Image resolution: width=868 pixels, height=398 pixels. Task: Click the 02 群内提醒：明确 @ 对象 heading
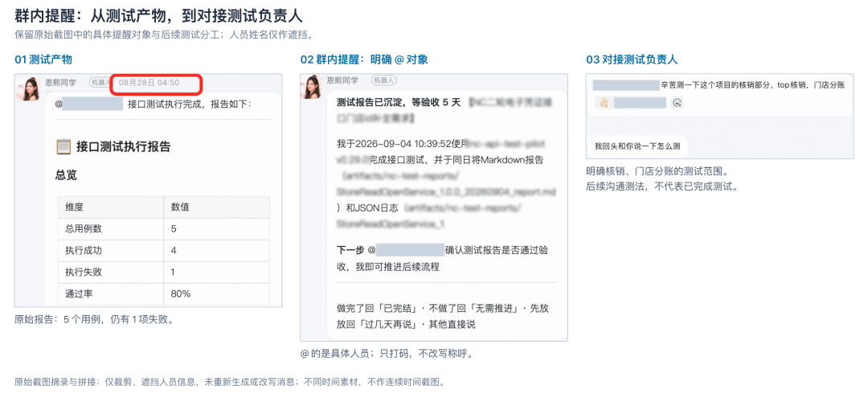(x=364, y=59)
